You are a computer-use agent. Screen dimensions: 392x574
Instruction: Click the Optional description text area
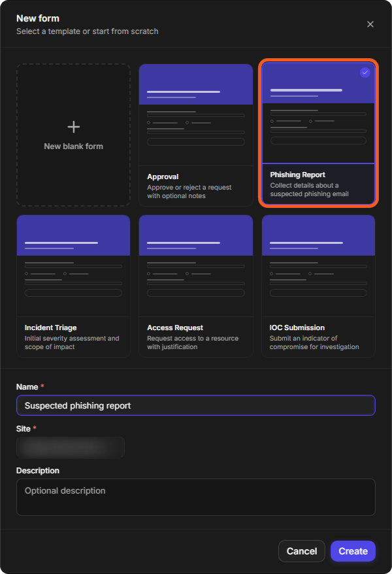click(x=195, y=497)
